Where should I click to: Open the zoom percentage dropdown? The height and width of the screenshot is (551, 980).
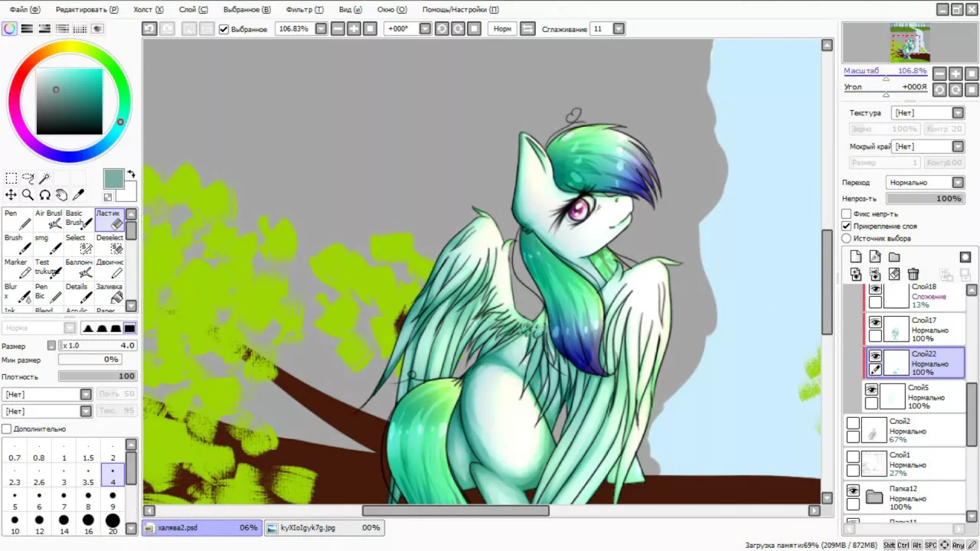(322, 29)
